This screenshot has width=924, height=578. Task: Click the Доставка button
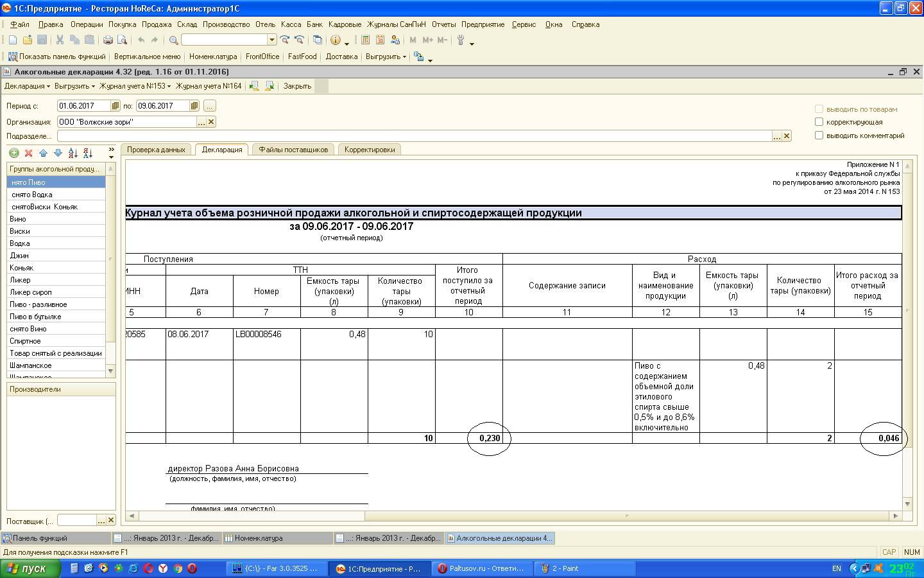341,57
